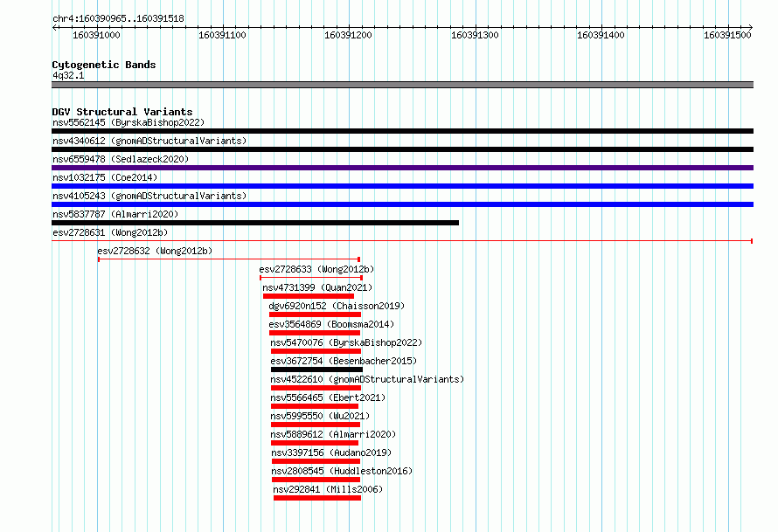This screenshot has width=778, height=532.
Task: Open nsv6559478 (Sedlazeck2020) variant label
Action: 121,159
